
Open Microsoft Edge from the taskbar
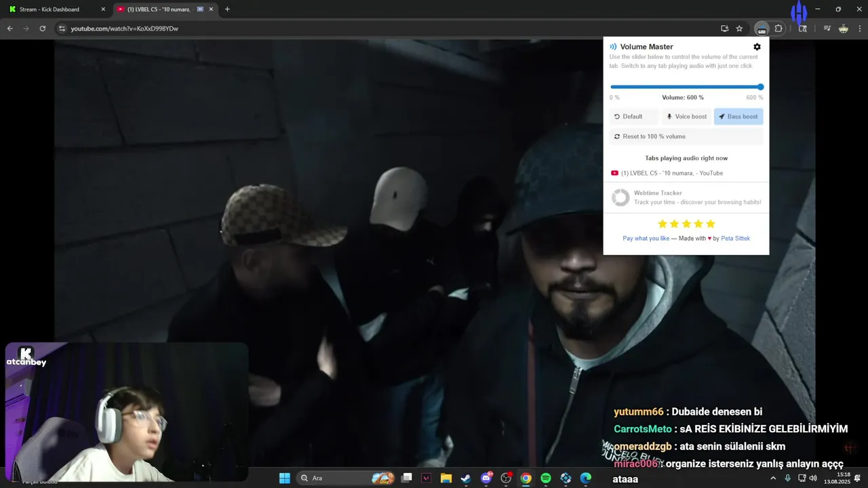pyautogui.click(x=586, y=478)
